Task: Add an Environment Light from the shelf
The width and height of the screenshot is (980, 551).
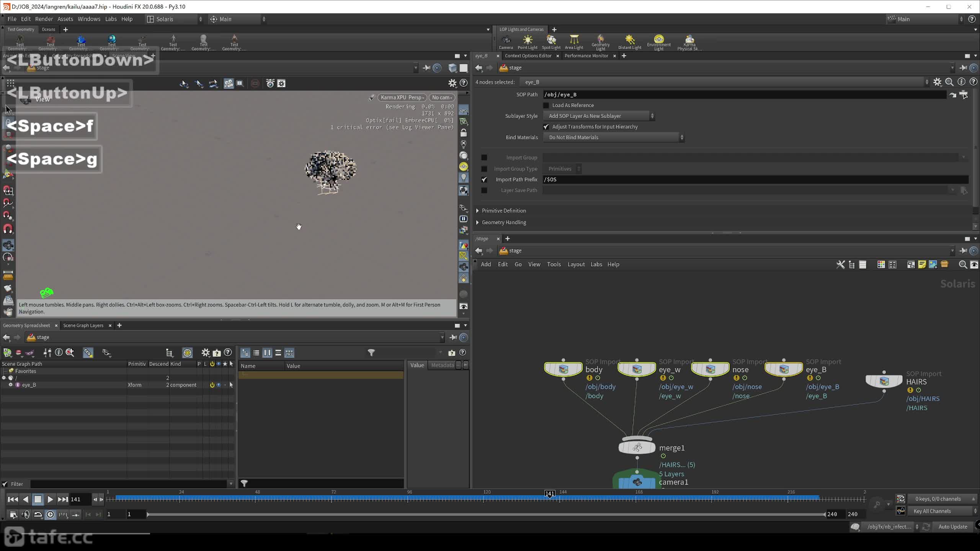Action: pyautogui.click(x=658, y=42)
